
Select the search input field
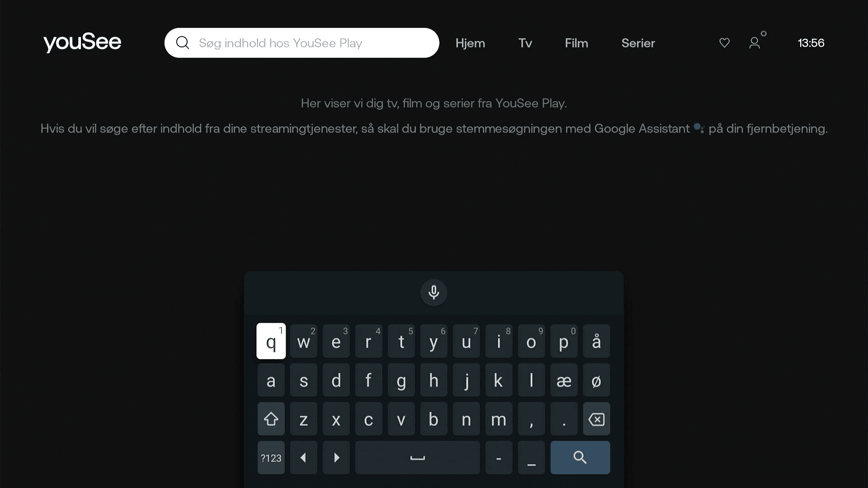(x=302, y=42)
